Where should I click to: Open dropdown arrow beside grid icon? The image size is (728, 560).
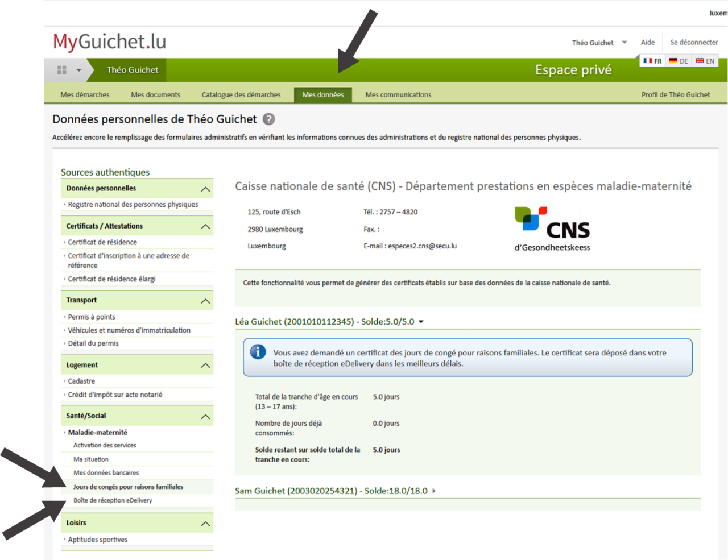pyautogui.click(x=79, y=70)
